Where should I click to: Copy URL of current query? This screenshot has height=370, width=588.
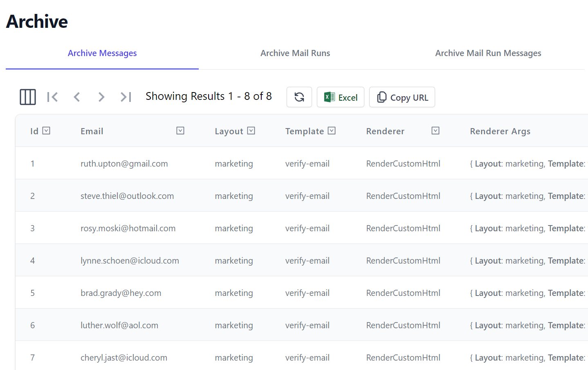point(402,97)
